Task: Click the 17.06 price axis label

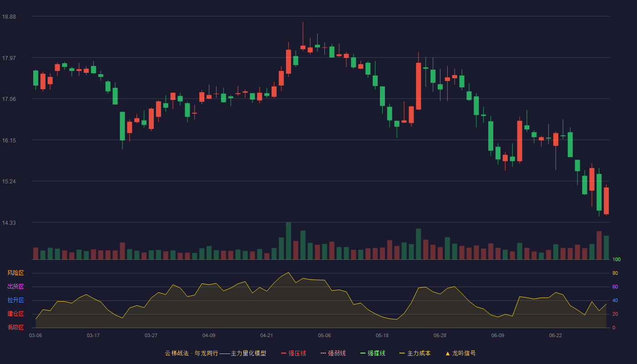Action: pyautogui.click(x=9, y=99)
